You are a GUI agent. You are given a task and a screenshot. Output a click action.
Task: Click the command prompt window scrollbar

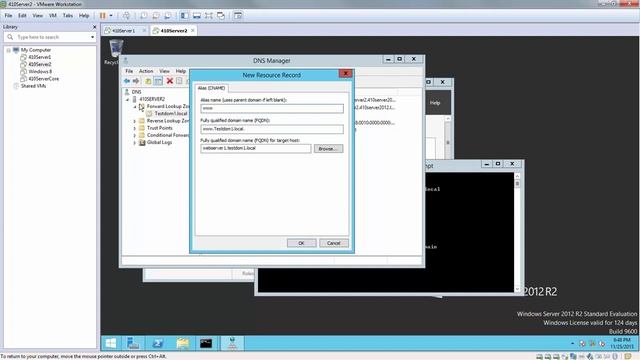(517, 232)
